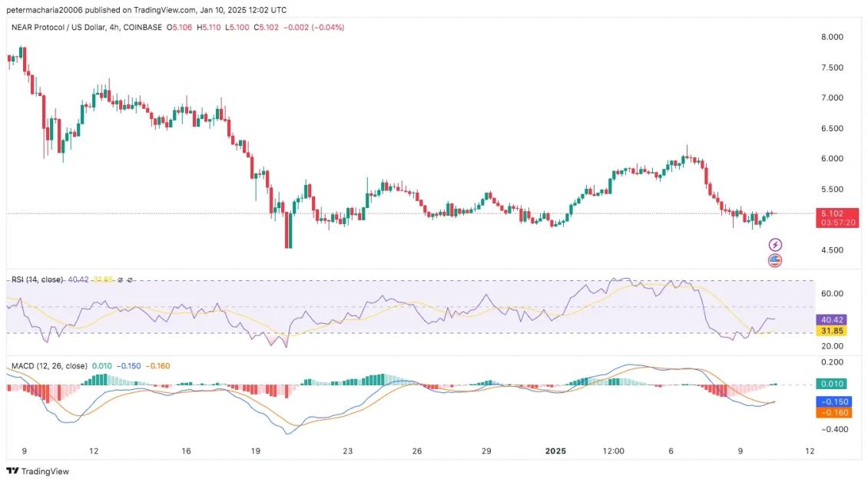
Task: Click the countdown timer 03:57:20
Action: tap(837, 223)
